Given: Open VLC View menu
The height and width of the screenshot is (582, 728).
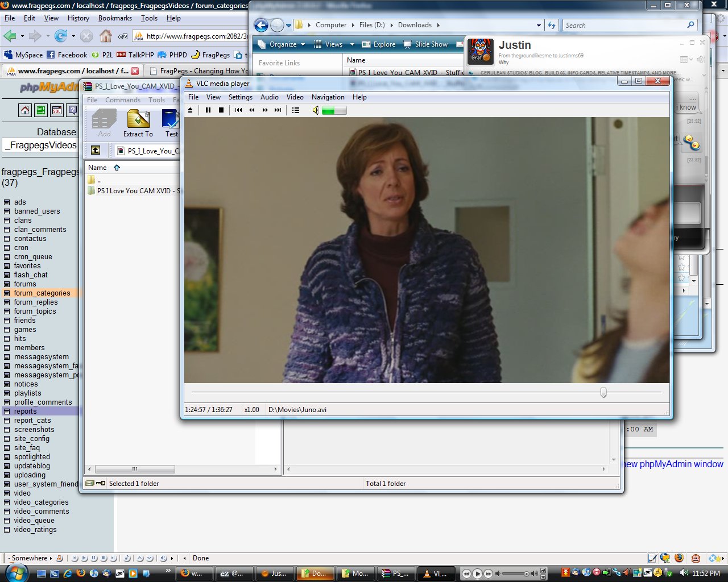Looking at the screenshot, I should tap(213, 97).
